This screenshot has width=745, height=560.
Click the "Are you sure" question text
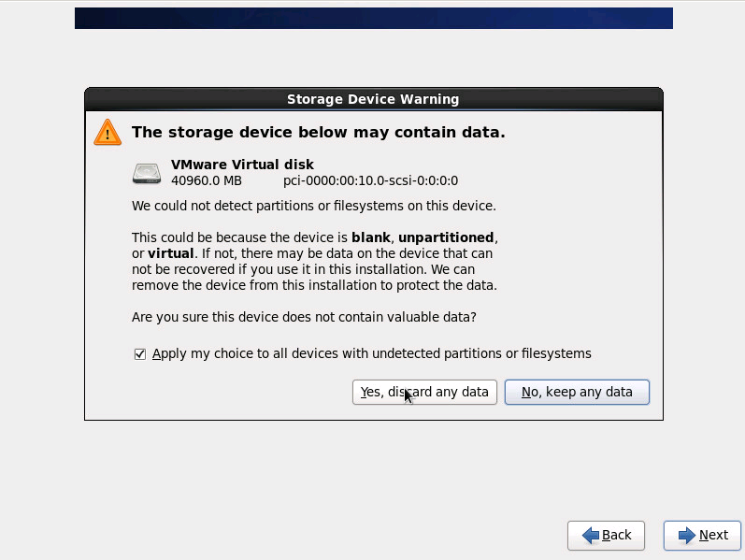[304, 317]
